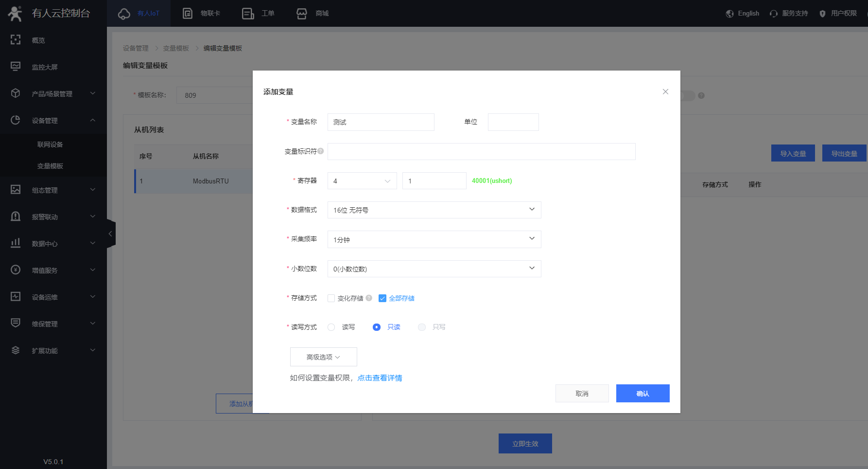The image size is (868, 469).
Task: Click the 监控大屏 monitor screen icon
Action: [x=16, y=67]
